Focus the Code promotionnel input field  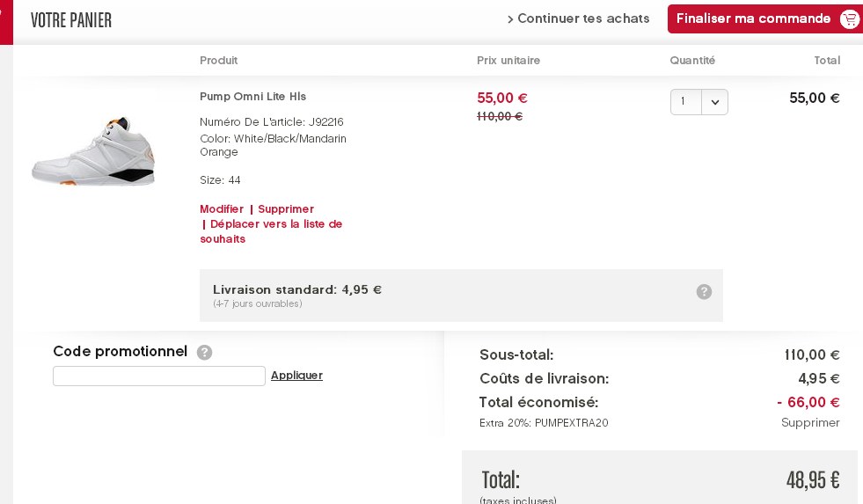point(159,376)
